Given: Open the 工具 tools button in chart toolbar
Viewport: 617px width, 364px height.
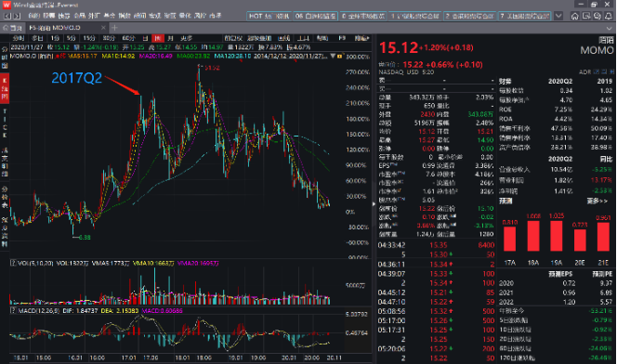Looking at the screenshot, I should pos(303,38).
